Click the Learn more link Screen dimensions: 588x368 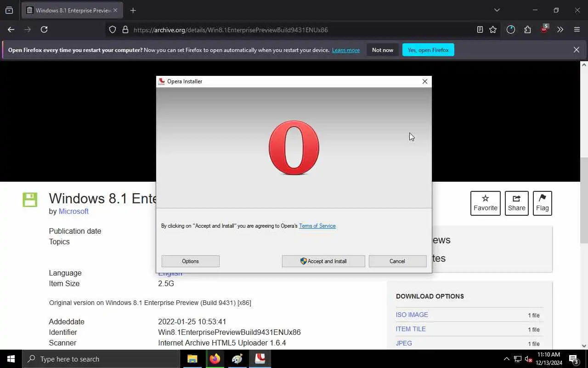pos(346,50)
